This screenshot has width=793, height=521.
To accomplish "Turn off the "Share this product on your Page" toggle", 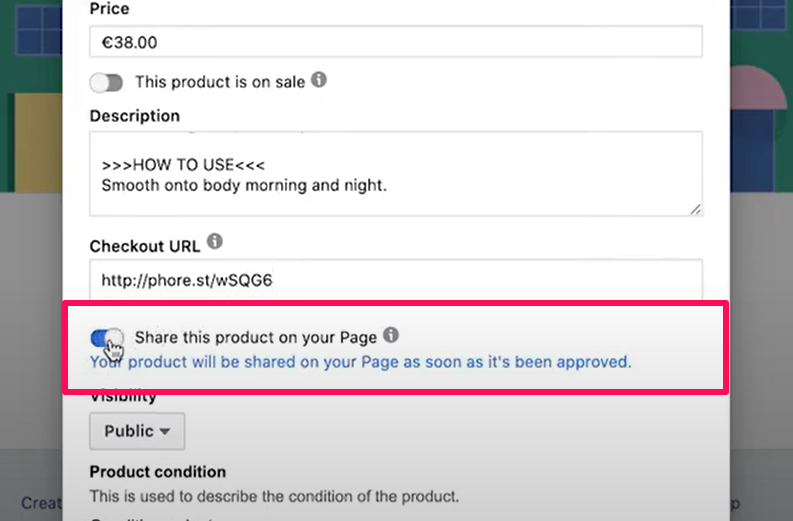I will 107,338.
